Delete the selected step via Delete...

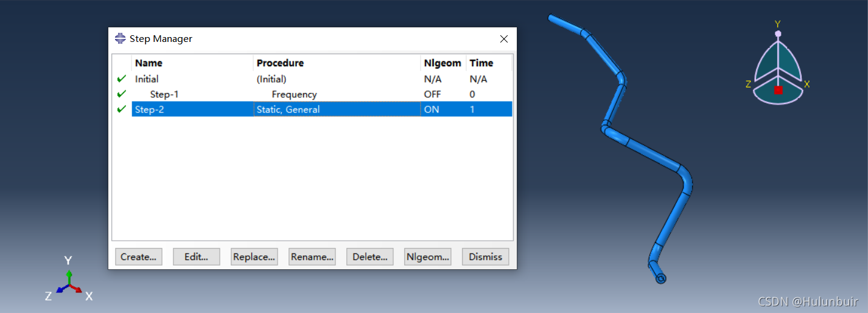pos(369,256)
